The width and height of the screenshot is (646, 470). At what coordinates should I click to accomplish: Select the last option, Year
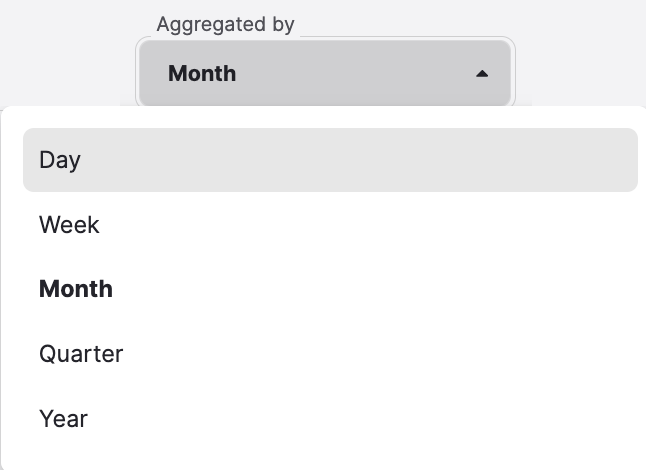tap(63, 419)
